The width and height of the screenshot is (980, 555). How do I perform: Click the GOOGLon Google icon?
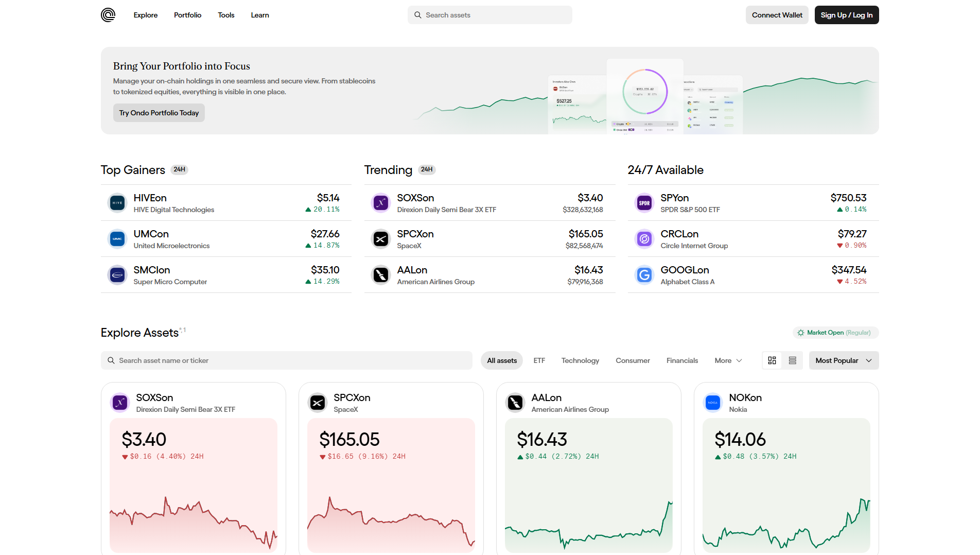(x=644, y=275)
